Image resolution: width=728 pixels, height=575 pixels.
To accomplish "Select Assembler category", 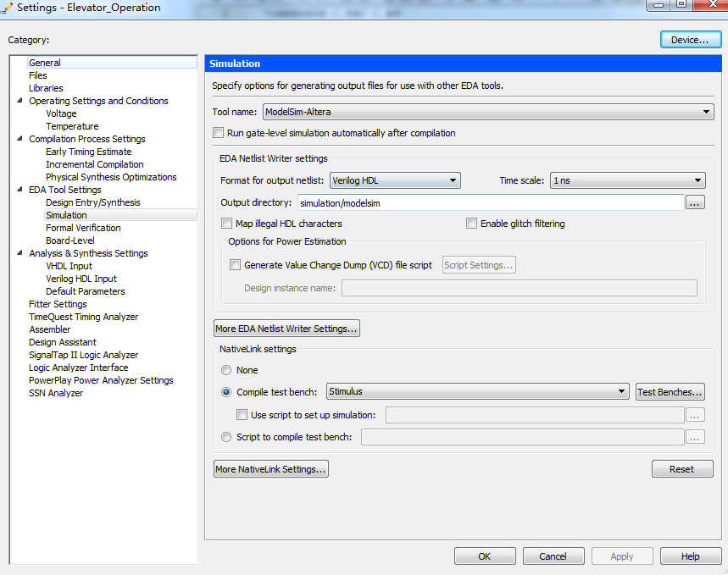I will [50, 329].
